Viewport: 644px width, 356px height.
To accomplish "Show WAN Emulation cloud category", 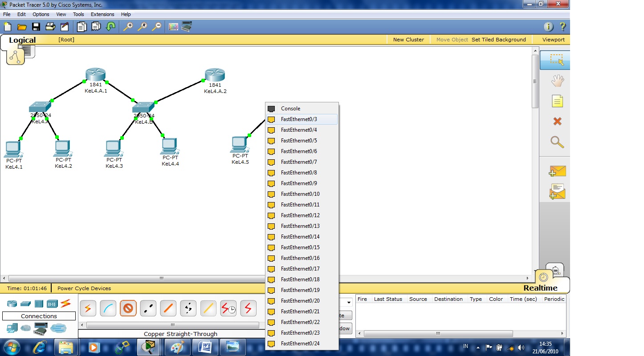I will pos(26,328).
